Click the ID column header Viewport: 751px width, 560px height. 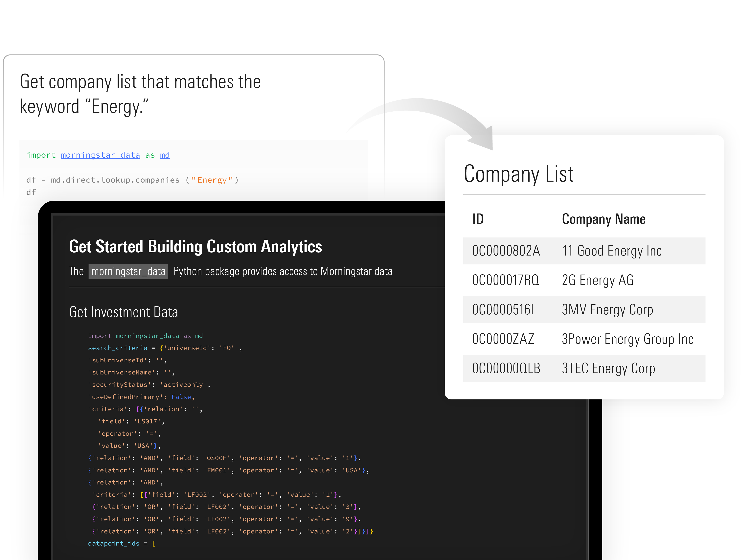(x=478, y=219)
